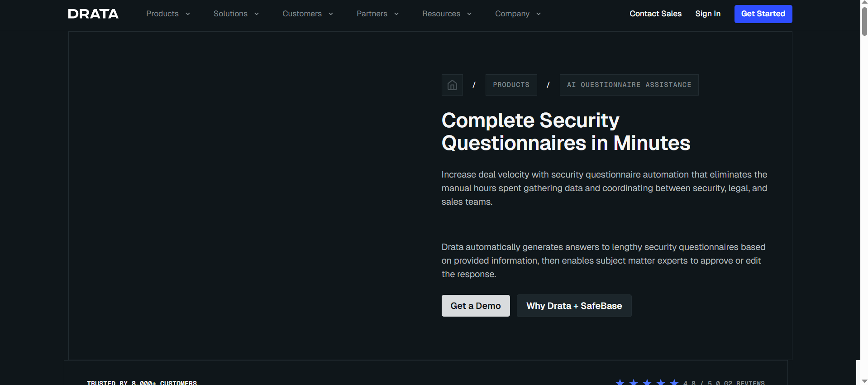
Task: Click the heading 'Complete Security Questionnaires in Minutes'
Action: coord(566,132)
